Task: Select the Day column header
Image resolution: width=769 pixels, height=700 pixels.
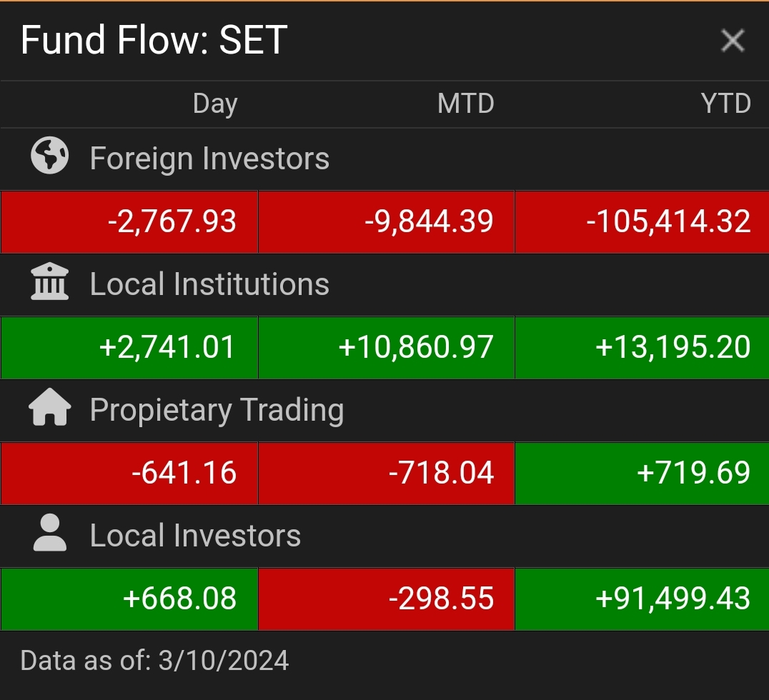Action: pyautogui.click(x=214, y=104)
